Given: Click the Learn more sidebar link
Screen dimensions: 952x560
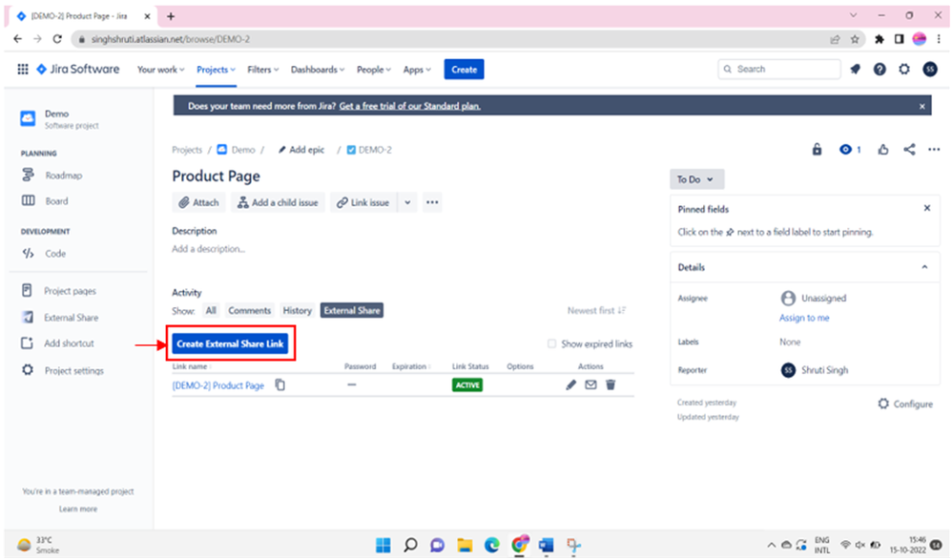Looking at the screenshot, I should [x=77, y=509].
